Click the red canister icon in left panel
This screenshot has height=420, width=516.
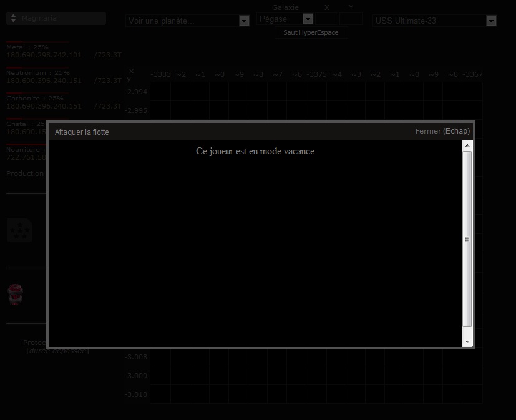tap(16, 294)
